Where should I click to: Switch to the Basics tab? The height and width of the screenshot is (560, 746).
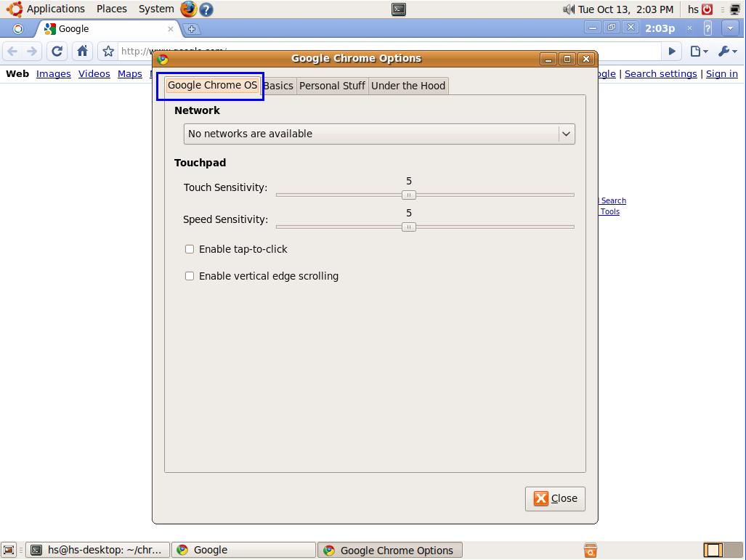(x=278, y=86)
